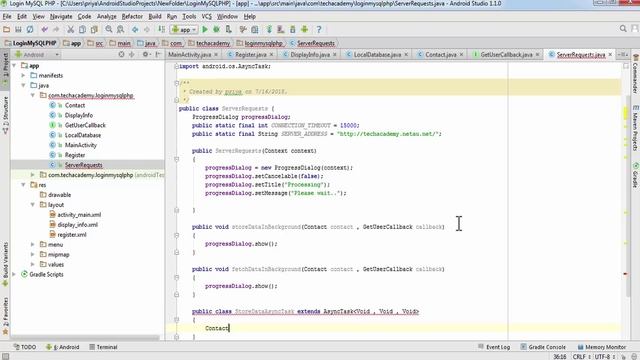Open the Navigate menu
Image resolution: width=640 pixels, height=360 pixels.
pyautogui.click(x=61, y=16)
